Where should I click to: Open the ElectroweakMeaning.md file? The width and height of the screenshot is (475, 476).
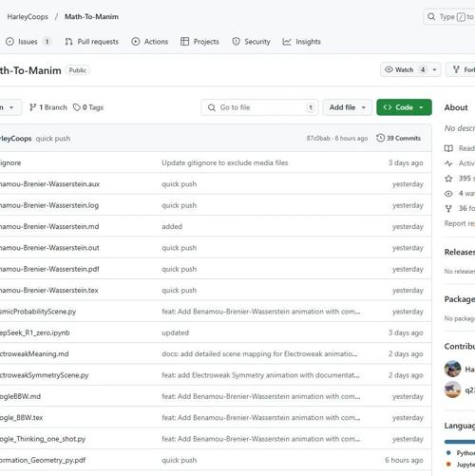(x=34, y=353)
